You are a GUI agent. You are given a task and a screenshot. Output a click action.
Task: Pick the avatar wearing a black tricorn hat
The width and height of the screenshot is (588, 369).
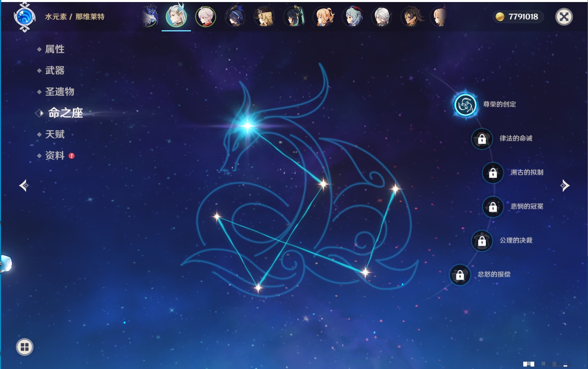coord(235,17)
